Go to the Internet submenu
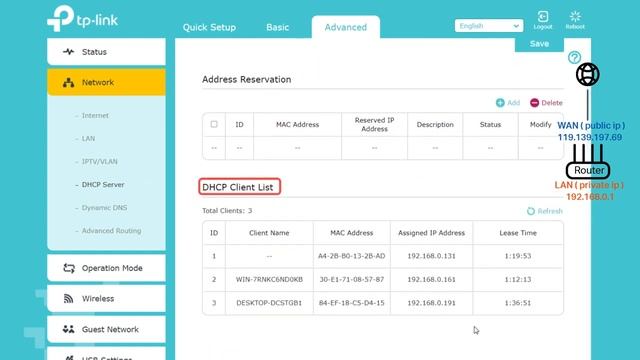Image resolution: width=640 pixels, height=360 pixels. pos(95,116)
